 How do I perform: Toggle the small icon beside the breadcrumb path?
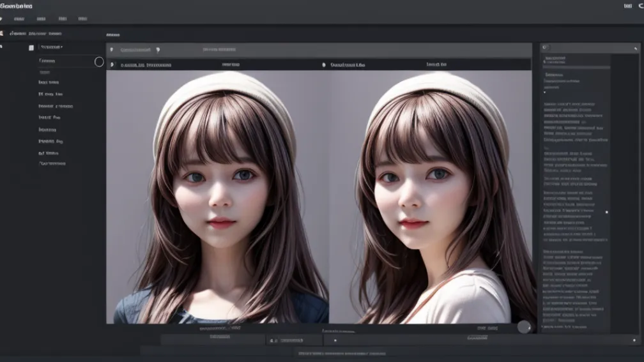tap(2, 33)
